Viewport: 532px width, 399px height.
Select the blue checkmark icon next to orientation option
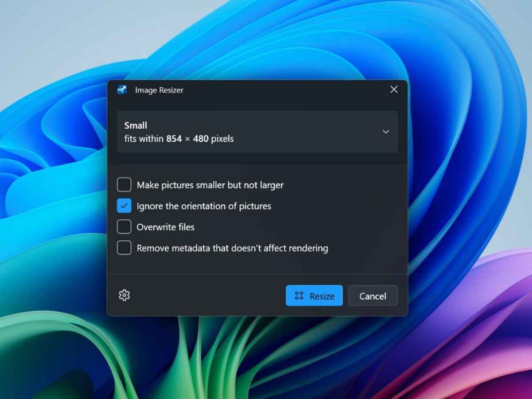(x=124, y=206)
